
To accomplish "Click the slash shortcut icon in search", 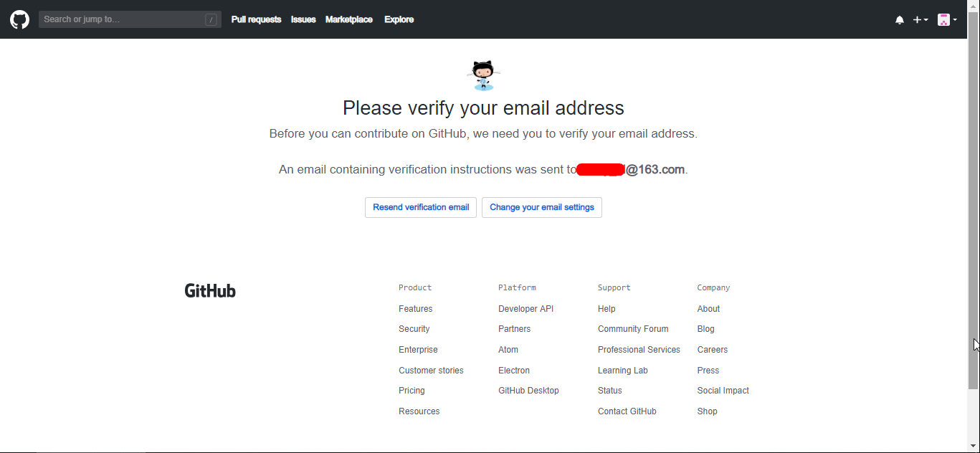I will tap(211, 20).
